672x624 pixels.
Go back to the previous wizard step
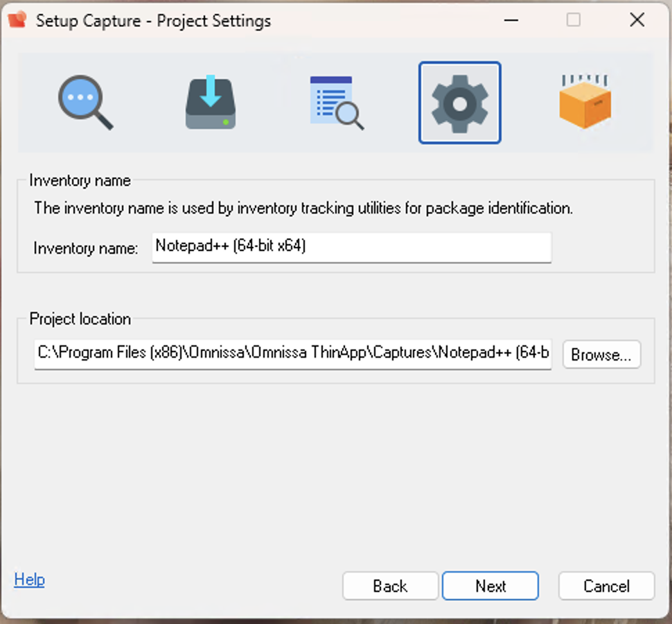coord(390,586)
